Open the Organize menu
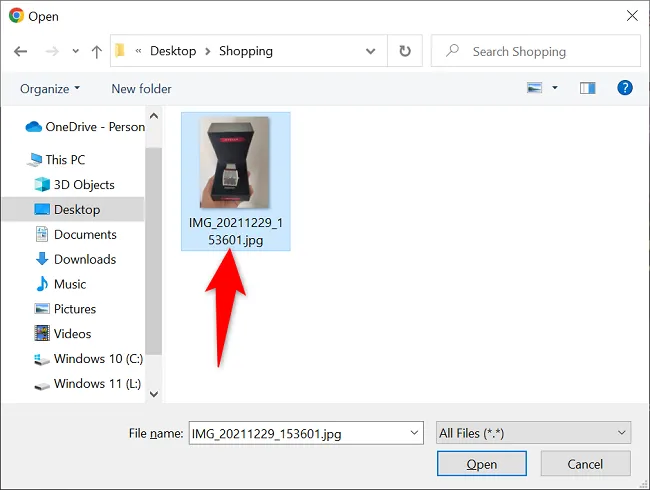Viewport: 650px width, 490px height. (x=50, y=89)
